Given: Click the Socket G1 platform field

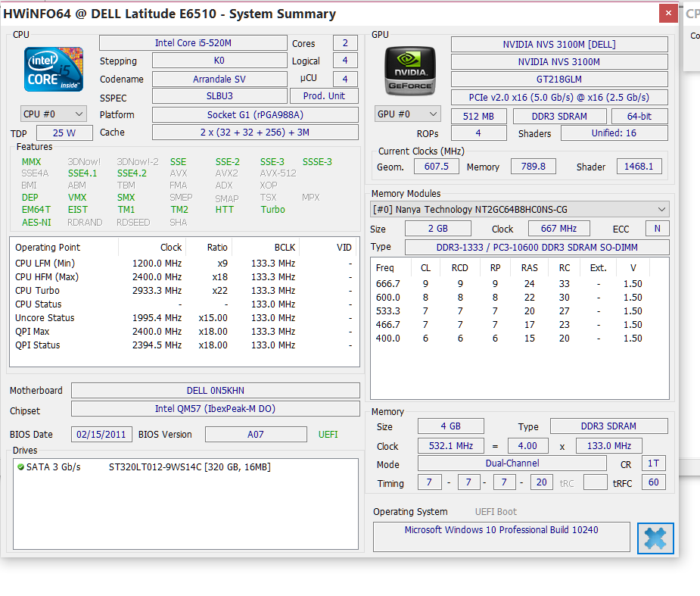Looking at the screenshot, I should coord(255,114).
